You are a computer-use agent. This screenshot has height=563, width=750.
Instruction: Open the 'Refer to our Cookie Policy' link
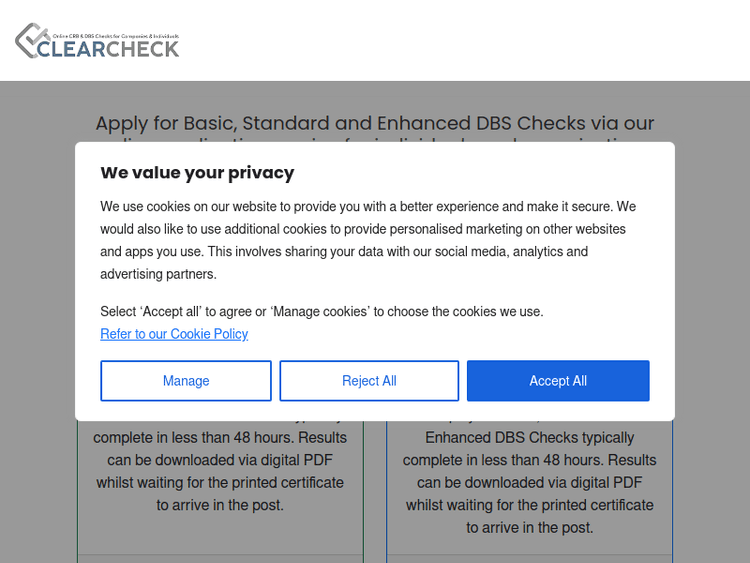(x=174, y=334)
